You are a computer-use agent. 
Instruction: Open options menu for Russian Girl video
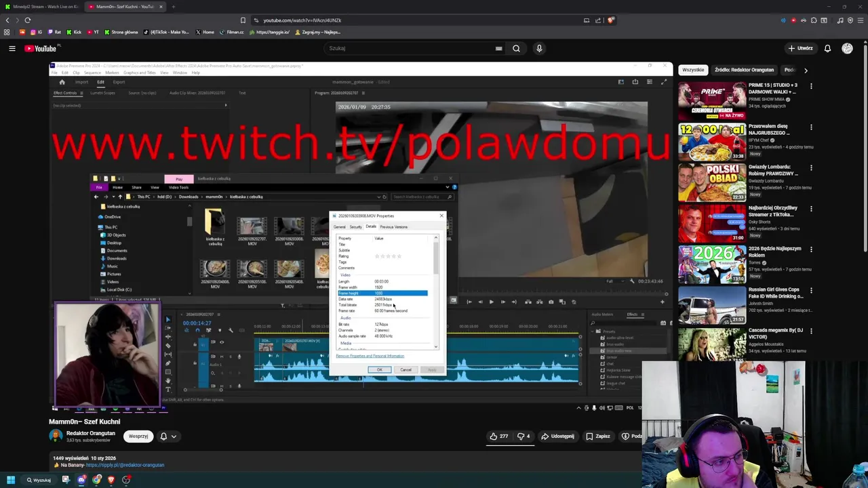[x=811, y=290]
